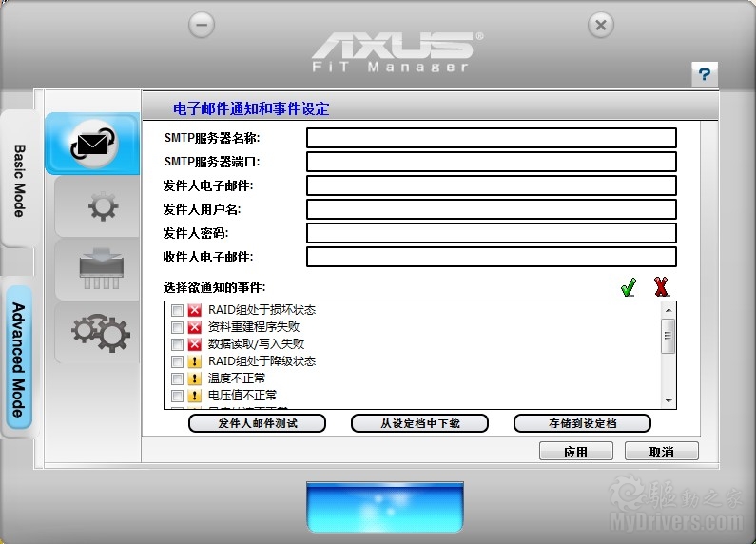Toggle the RAID组处于降级状态 checkbox
The width and height of the screenshot is (756, 544).
pyautogui.click(x=177, y=361)
